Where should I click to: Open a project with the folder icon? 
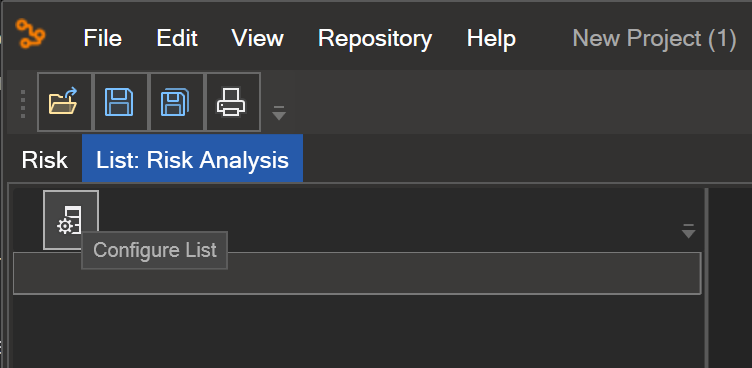64,102
